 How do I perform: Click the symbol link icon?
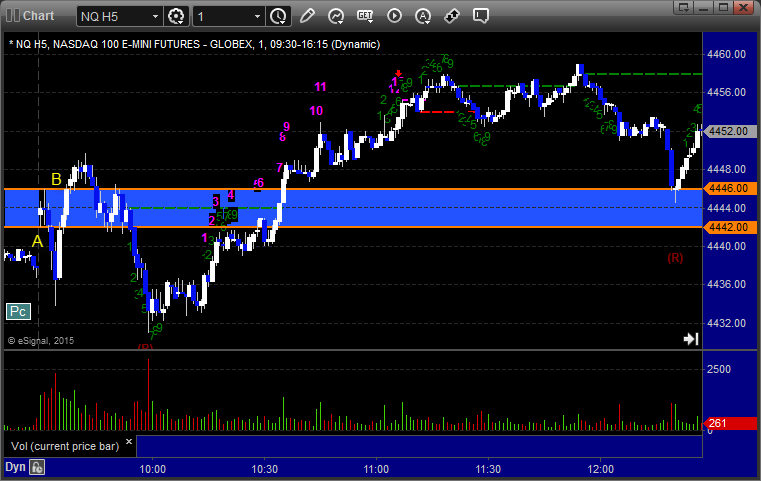pyautogui.click(x=452, y=16)
